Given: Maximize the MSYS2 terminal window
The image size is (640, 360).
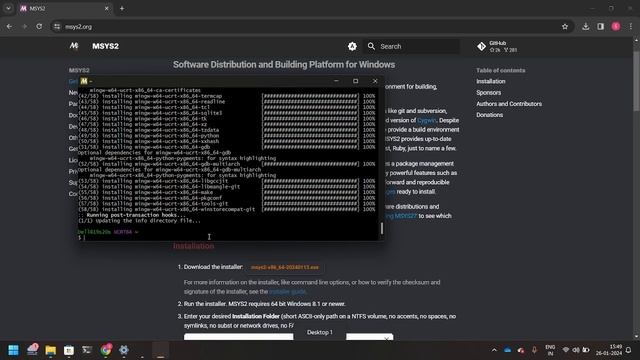Looking at the screenshot, I should [x=356, y=81].
